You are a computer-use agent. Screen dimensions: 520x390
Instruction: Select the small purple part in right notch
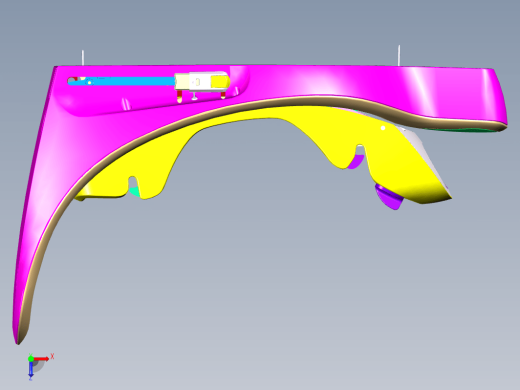click(356, 162)
